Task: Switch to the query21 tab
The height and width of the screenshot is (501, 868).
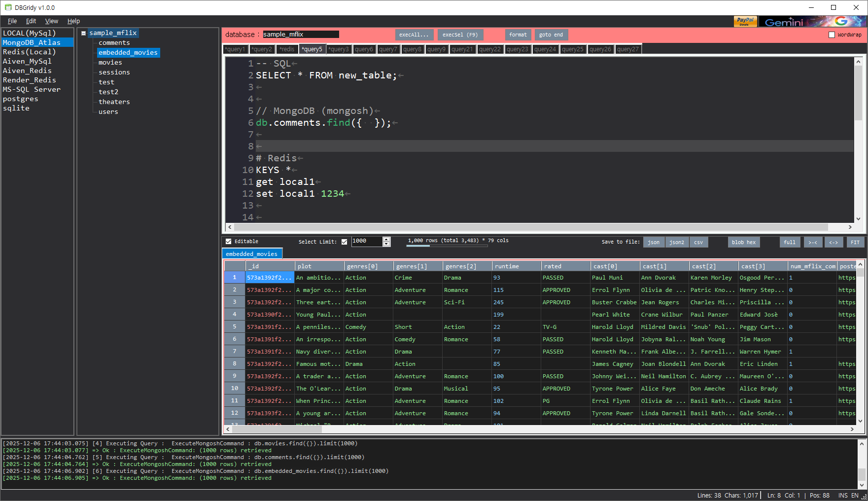Action: coord(462,49)
